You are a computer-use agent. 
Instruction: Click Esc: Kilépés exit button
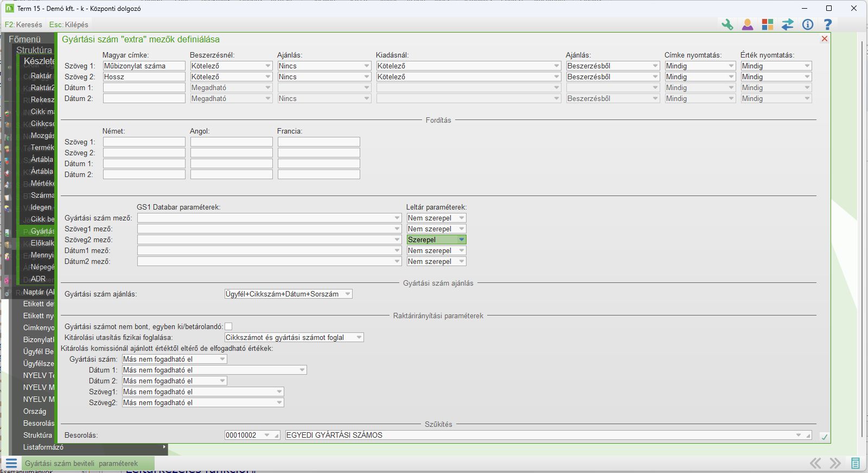pyautogui.click(x=68, y=24)
